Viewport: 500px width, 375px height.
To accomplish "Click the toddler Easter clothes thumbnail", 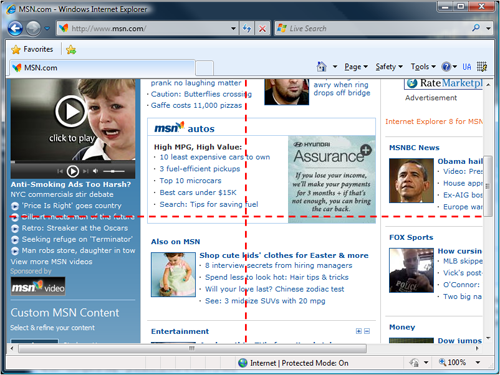I will pyautogui.click(x=173, y=274).
